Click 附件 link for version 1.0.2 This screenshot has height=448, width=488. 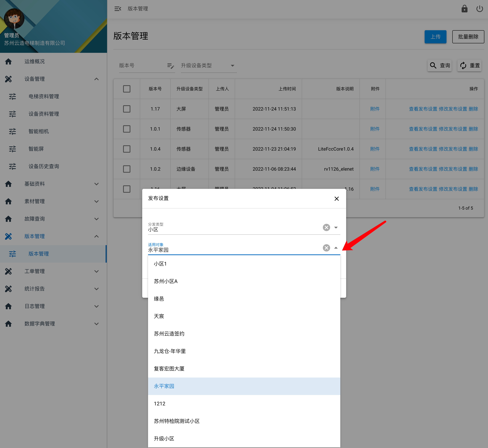coord(375,169)
